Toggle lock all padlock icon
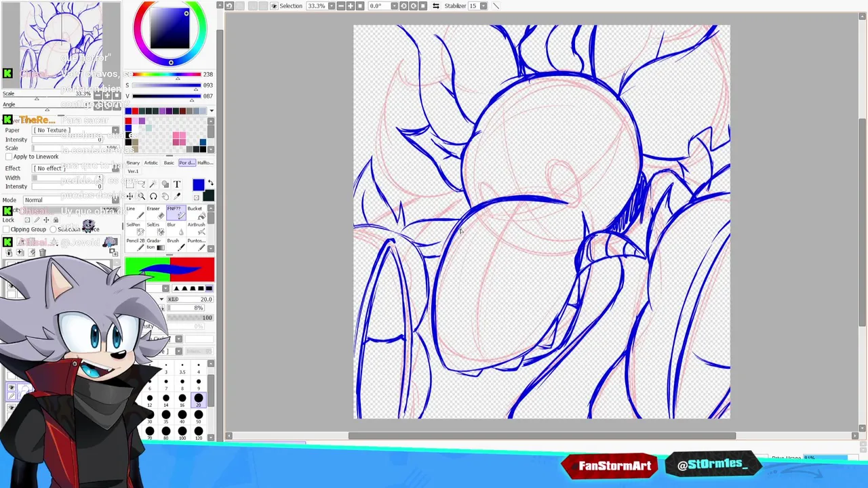868x488 pixels. click(x=56, y=220)
